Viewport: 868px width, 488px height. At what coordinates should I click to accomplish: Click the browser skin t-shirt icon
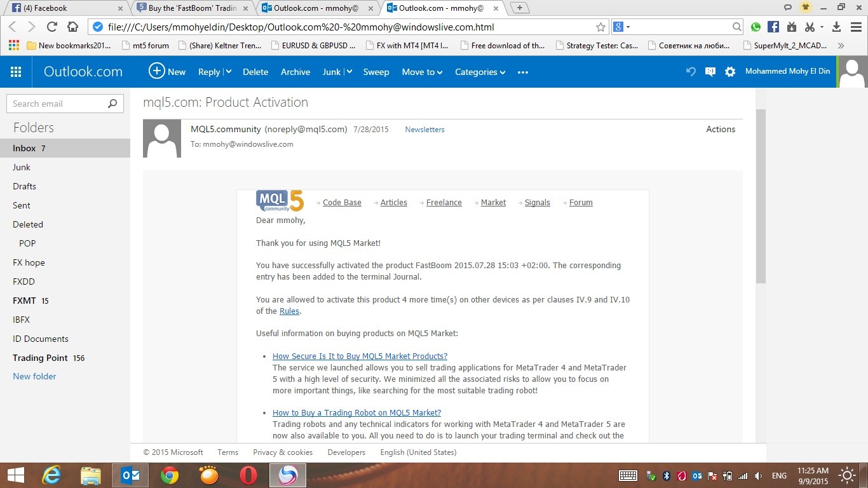coord(806,7)
